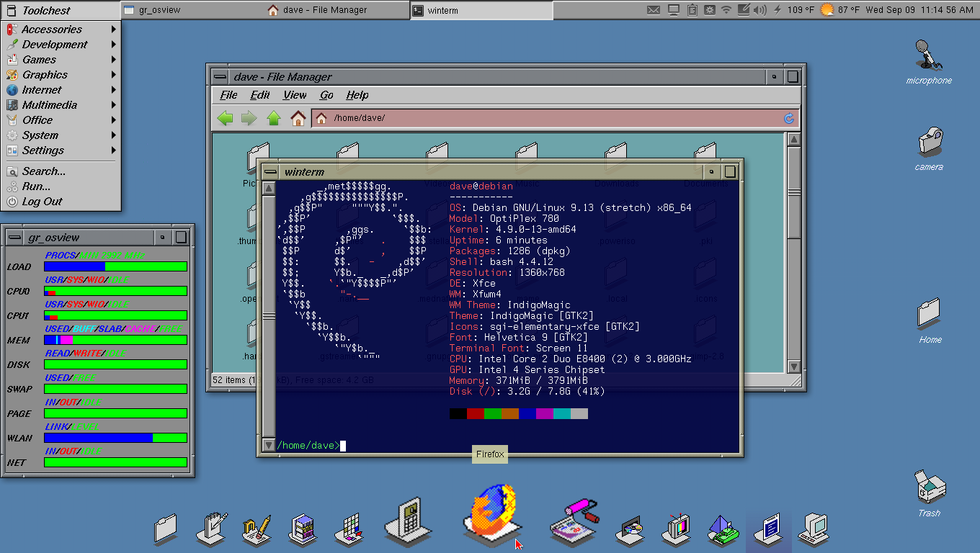Choose Log Out in the Toolchest
980x553 pixels.
[61, 202]
